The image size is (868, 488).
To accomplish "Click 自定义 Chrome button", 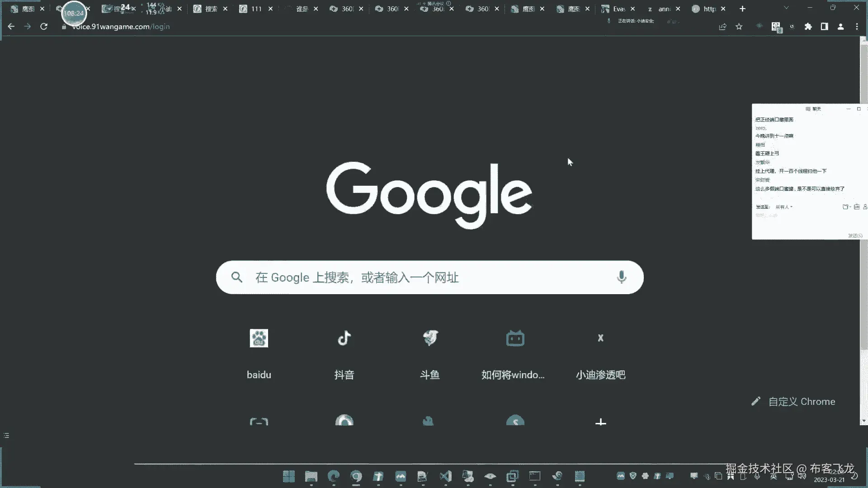I will [x=793, y=401].
